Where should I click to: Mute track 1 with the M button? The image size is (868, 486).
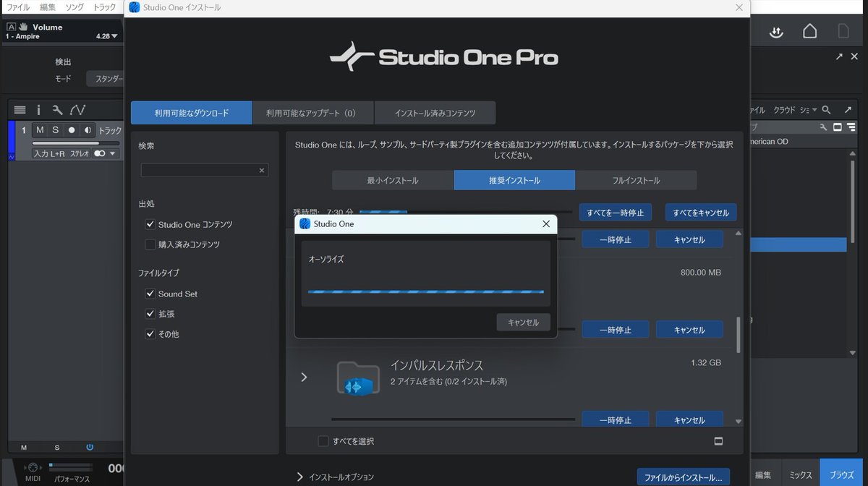pyautogui.click(x=40, y=130)
